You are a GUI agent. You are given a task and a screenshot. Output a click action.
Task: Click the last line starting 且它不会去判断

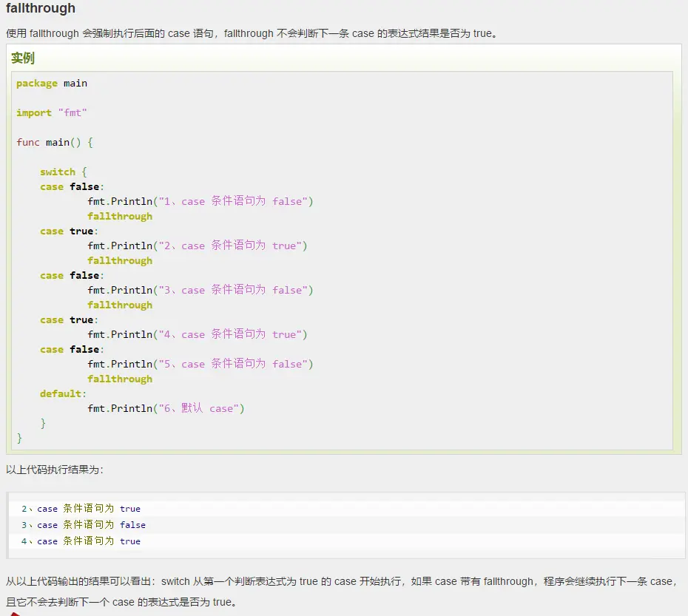[x=121, y=602]
